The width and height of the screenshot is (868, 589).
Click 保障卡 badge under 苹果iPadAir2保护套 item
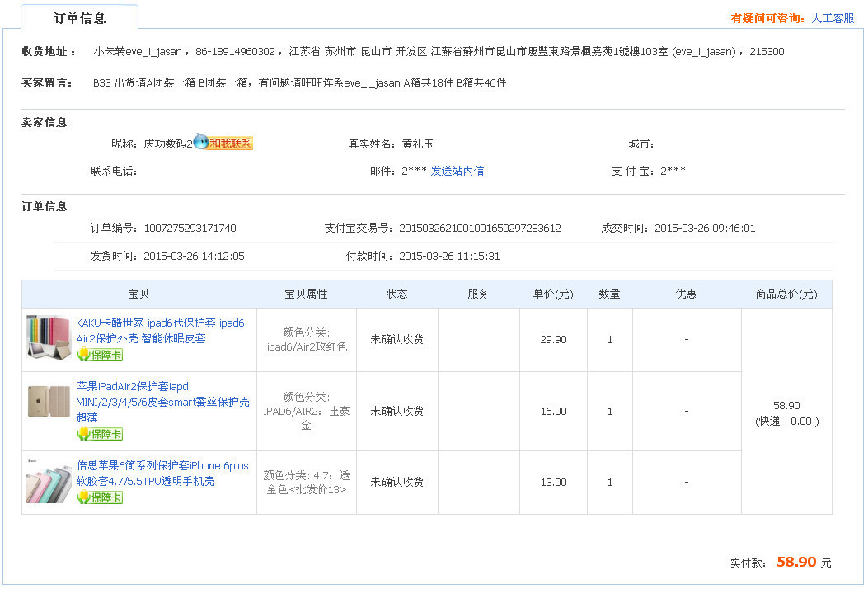[x=100, y=434]
